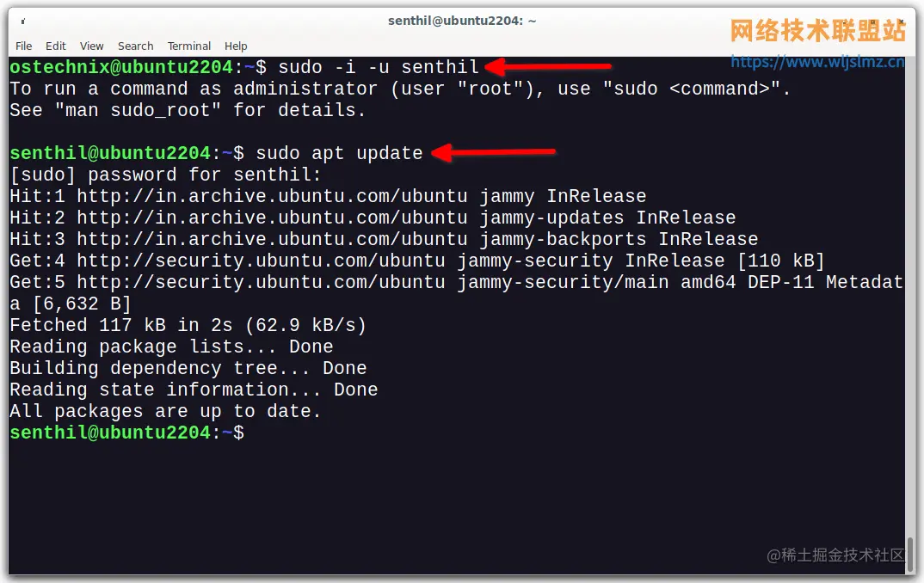Click the "Hit:1" jammy InRelease line
The height and width of the screenshot is (583, 924).
(328, 196)
